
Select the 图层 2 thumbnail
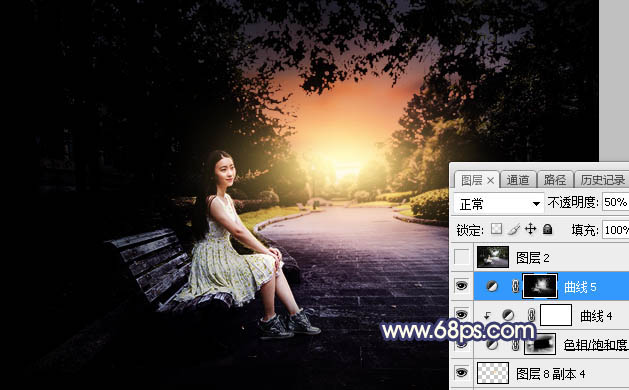[493, 257]
